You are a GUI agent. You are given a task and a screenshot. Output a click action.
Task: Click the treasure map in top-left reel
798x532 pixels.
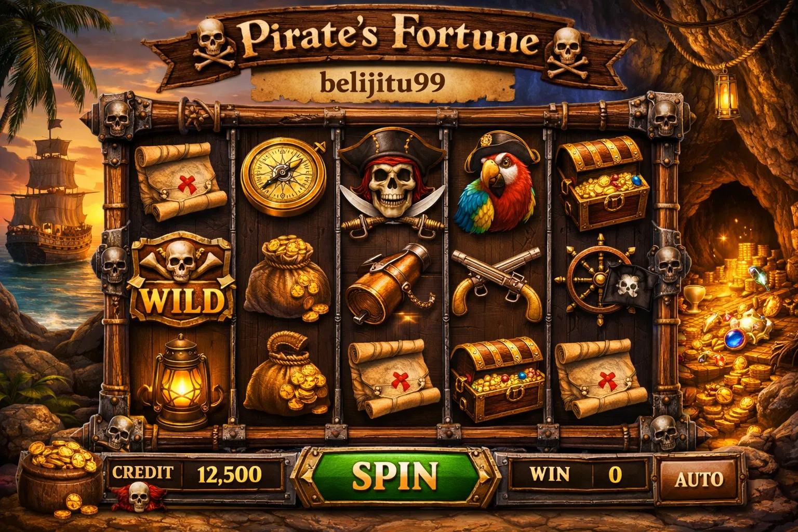coord(180,181)
